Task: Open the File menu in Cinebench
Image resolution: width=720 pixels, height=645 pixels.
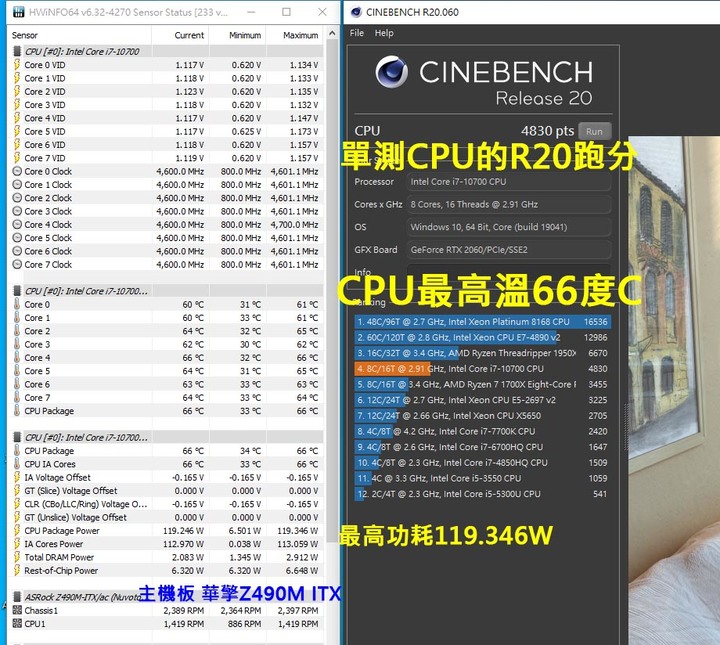Action: (357, 33)
